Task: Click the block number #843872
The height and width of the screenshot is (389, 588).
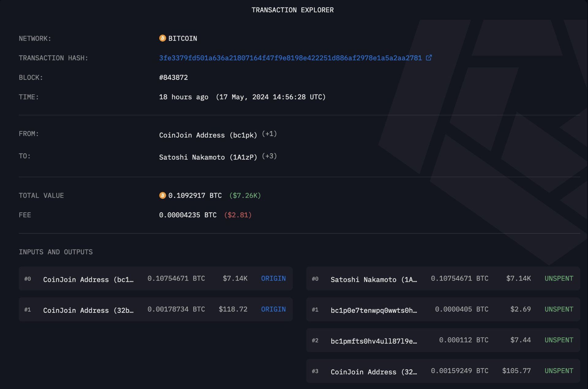Action: [174, 77]
